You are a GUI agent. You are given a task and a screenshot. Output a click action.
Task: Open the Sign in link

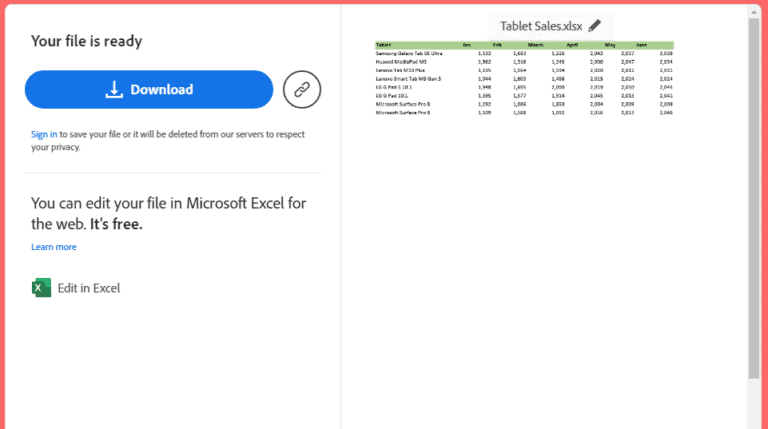(x=44, y=134)
